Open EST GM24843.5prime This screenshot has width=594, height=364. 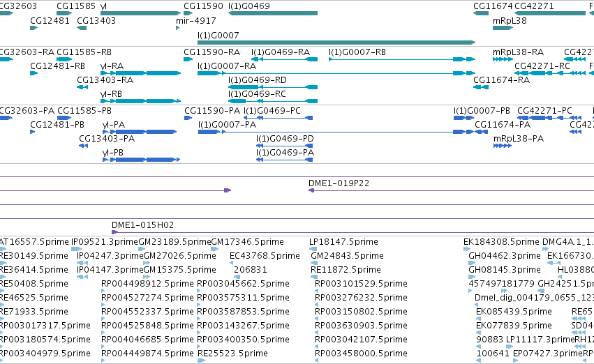coord(314,263)
